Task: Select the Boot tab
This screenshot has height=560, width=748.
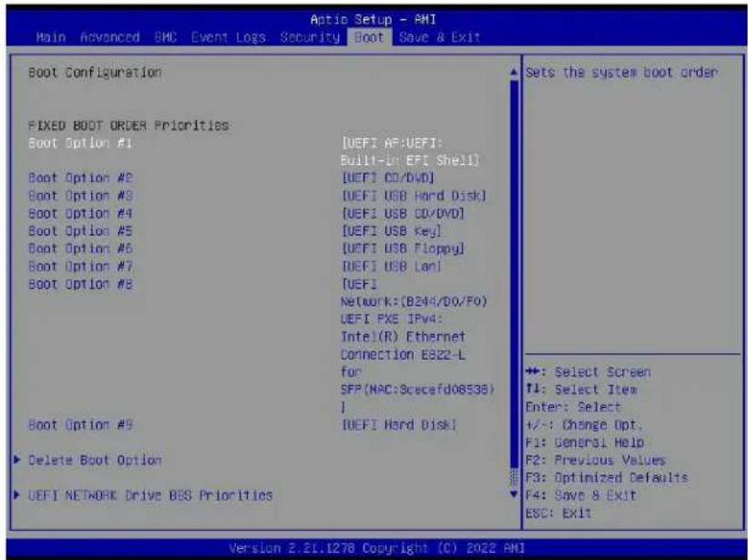Action: point(369,37)
